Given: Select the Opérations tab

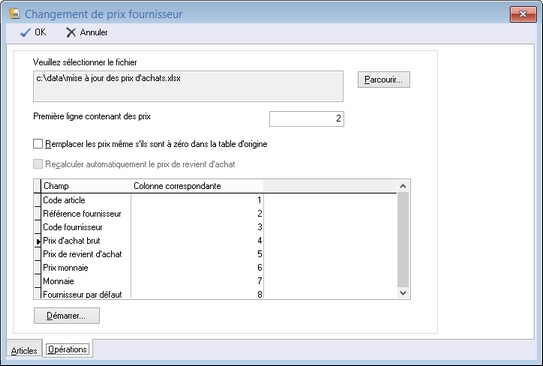Looking at the screenshot, I should (x=68, y=349).
